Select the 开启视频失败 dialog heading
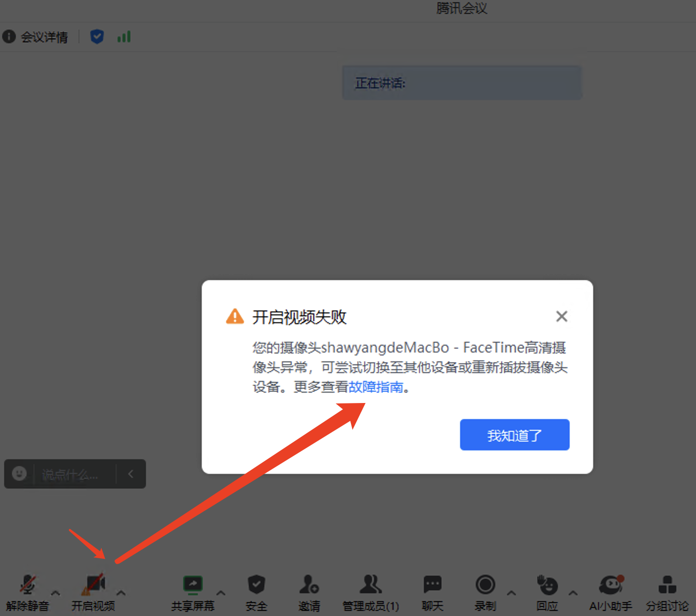 tap(299, 317)
